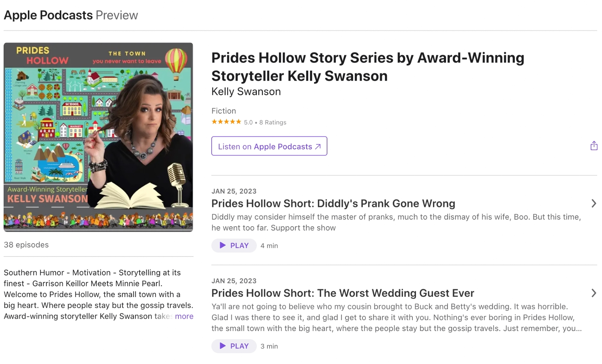Click the share icon near the top right
The height and width of the screenshot is (364, 602).
coord(594,145)
